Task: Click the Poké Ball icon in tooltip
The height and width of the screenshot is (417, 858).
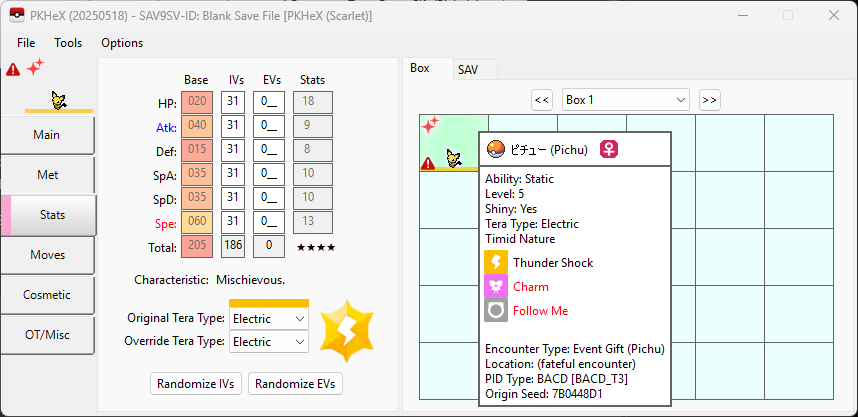Action: pos(495,149)
